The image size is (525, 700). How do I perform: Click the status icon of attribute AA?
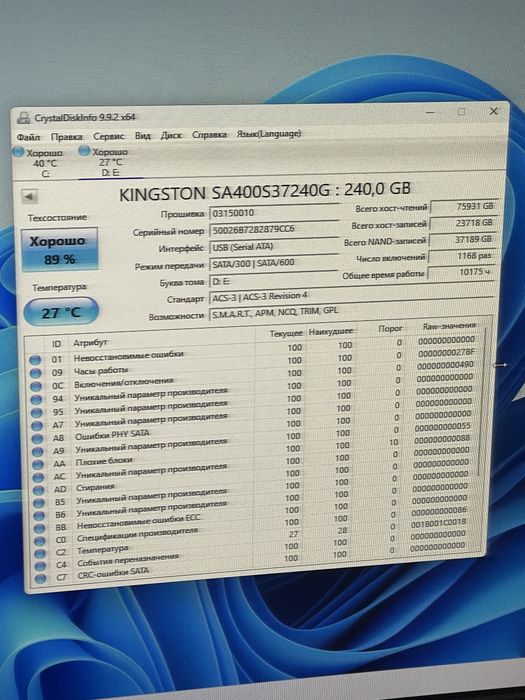(38, 464)
